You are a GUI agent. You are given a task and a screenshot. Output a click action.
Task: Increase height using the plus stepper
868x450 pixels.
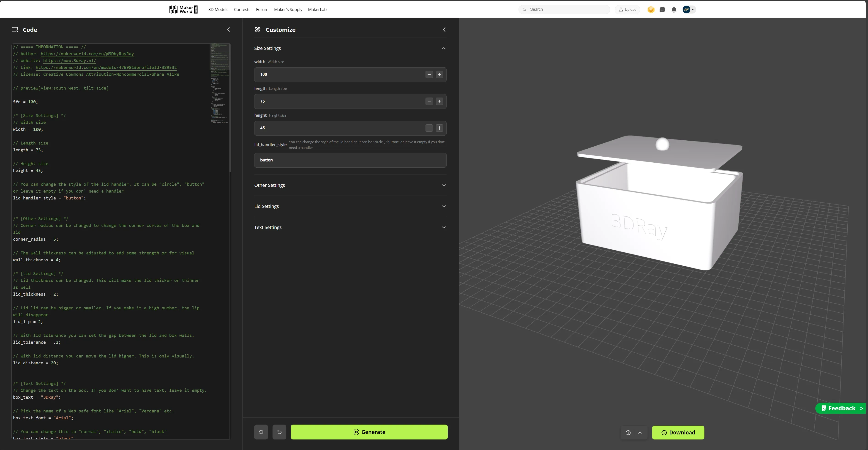[x=439, y=128]
